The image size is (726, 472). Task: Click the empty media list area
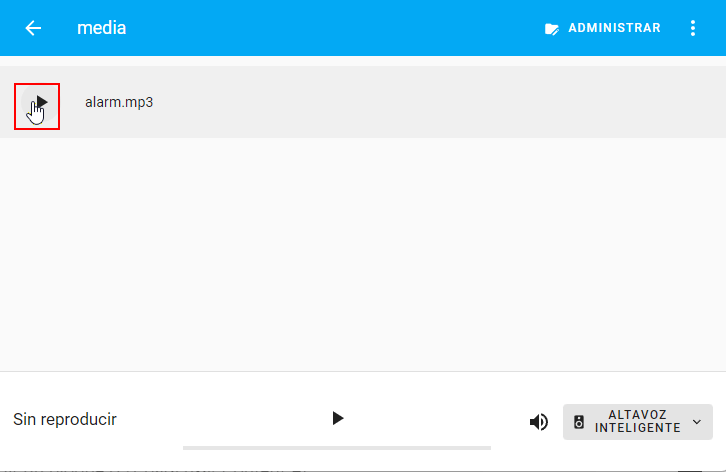(x=363, y=250)
